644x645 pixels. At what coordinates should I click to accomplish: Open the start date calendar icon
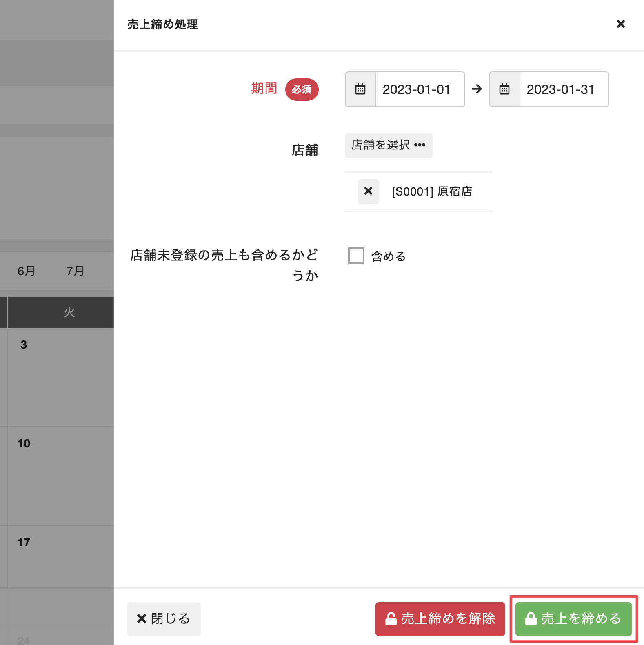[360, 89]
